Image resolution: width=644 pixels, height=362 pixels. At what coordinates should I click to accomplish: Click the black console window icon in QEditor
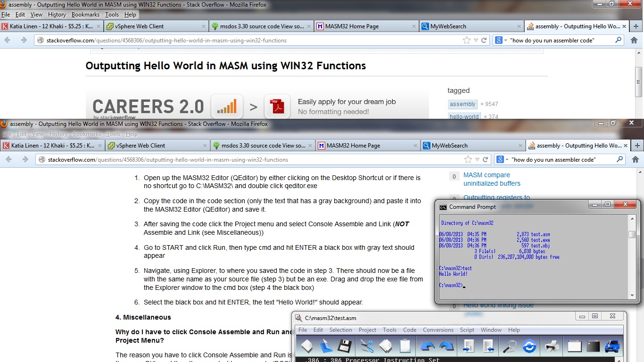(593, 346)
